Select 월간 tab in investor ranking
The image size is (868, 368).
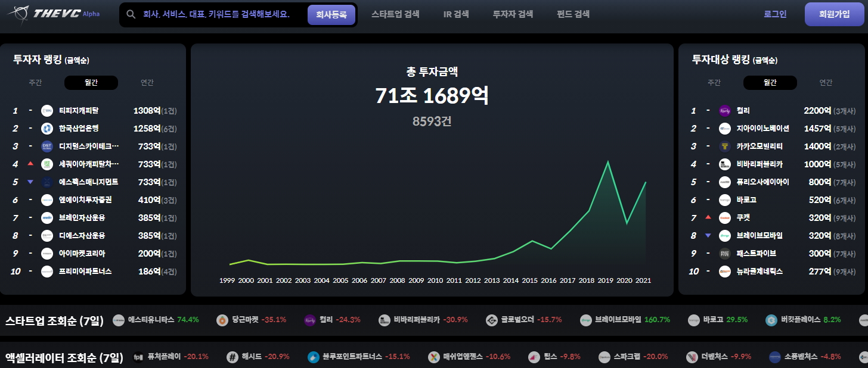(x=91, y=83)
